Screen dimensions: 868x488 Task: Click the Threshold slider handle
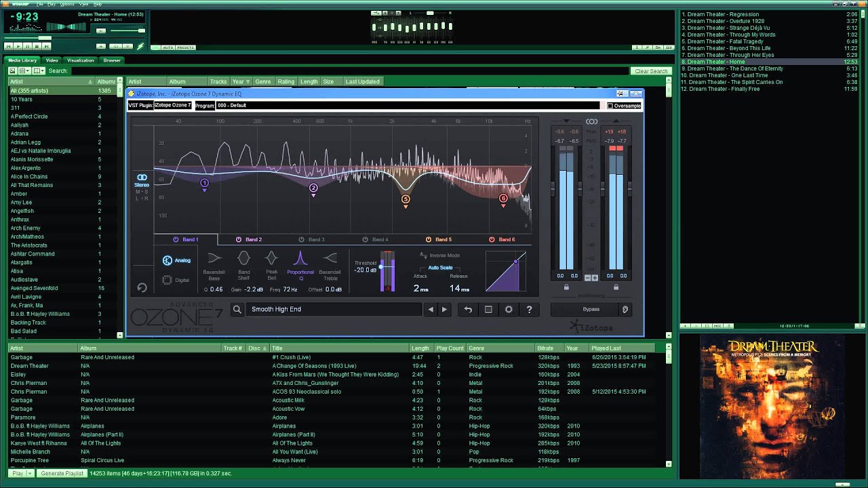click(380, 266)
